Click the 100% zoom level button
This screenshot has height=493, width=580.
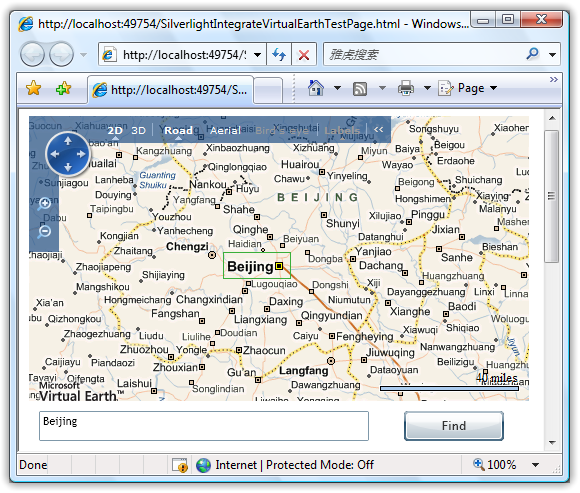[495, 465]
